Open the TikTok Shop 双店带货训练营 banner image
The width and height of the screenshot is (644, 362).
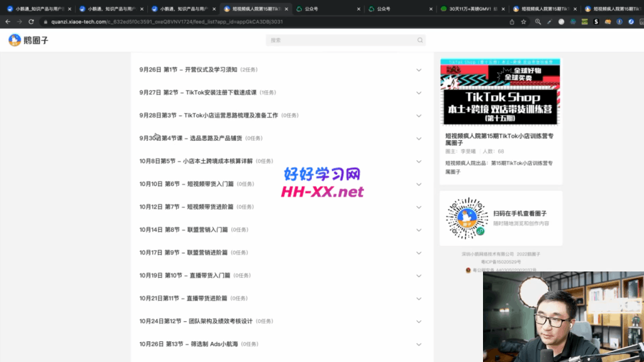click(x=500, y=92)
